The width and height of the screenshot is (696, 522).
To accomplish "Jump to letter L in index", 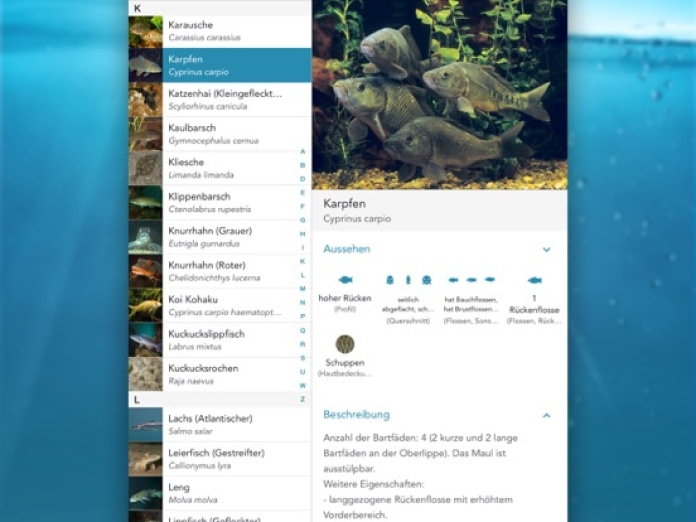I will [x=303, y=275].
